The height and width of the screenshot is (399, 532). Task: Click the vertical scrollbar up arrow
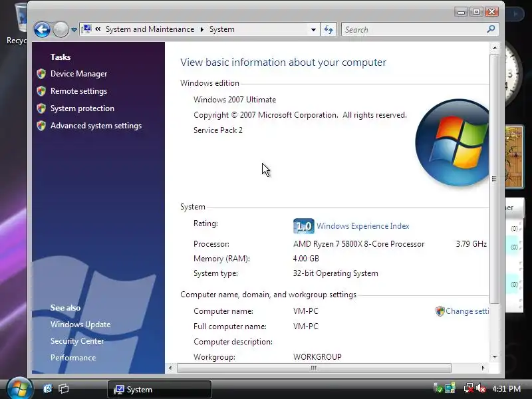click(x=495, y=48)
